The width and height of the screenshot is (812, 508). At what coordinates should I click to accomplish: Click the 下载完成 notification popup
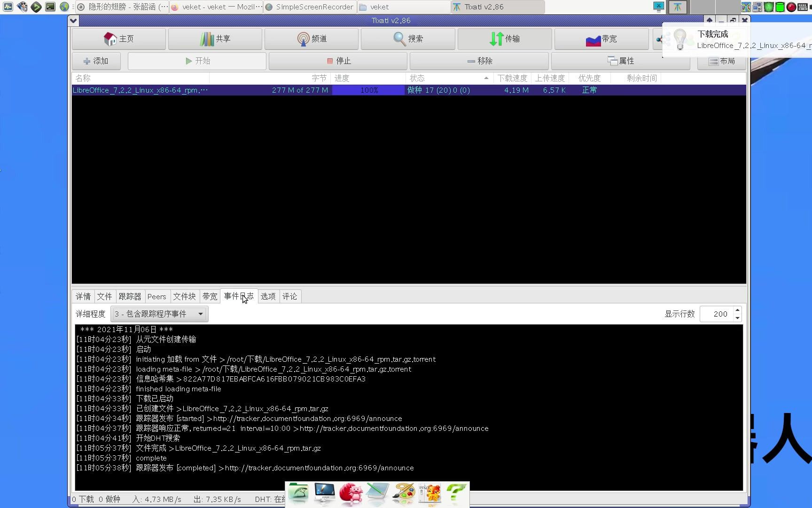coord(737,40)
